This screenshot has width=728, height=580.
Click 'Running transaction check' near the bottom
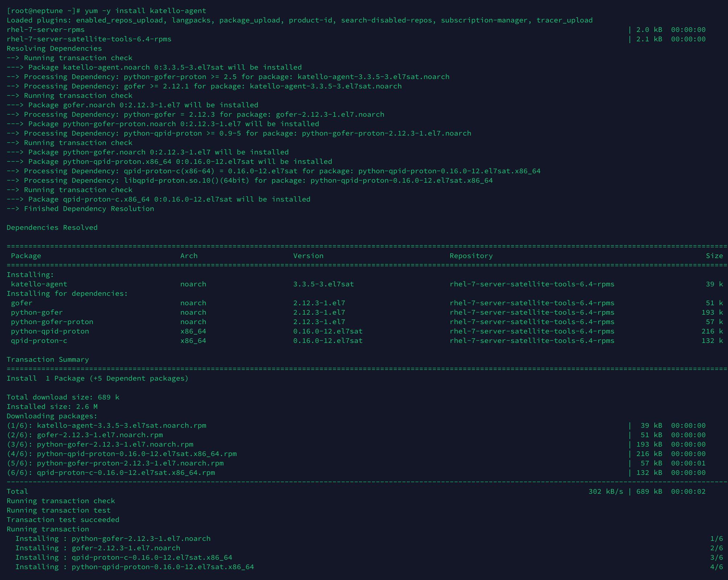coord(61,501)
